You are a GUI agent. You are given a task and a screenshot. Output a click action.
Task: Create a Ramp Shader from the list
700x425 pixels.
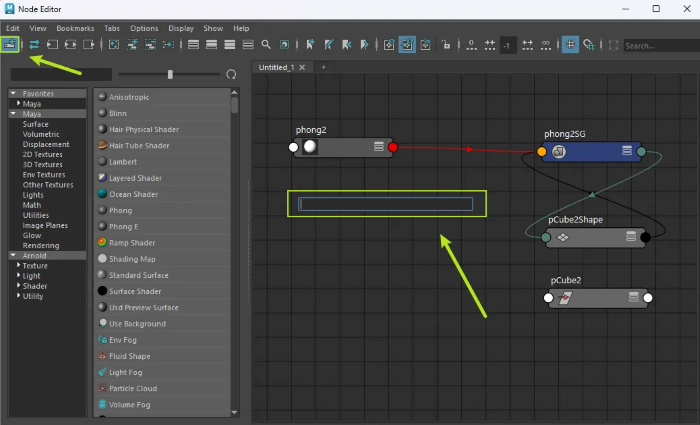pyautogui.click(x=132, y=243)
